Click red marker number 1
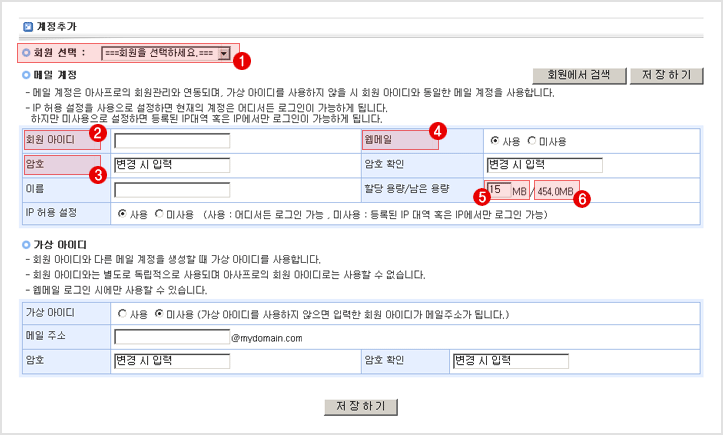723x435 pixels. pyautogui.click(x=241, y=59)
